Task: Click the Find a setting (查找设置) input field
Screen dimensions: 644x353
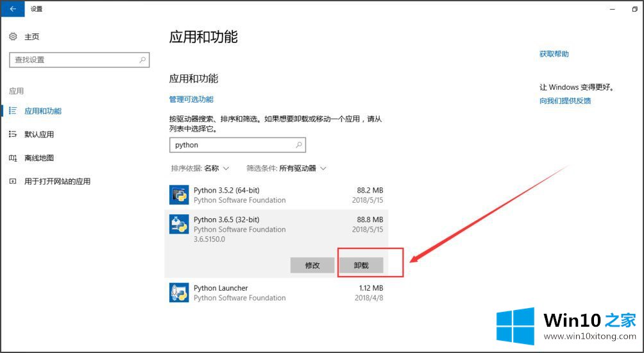Action: [x=80, y=60]
